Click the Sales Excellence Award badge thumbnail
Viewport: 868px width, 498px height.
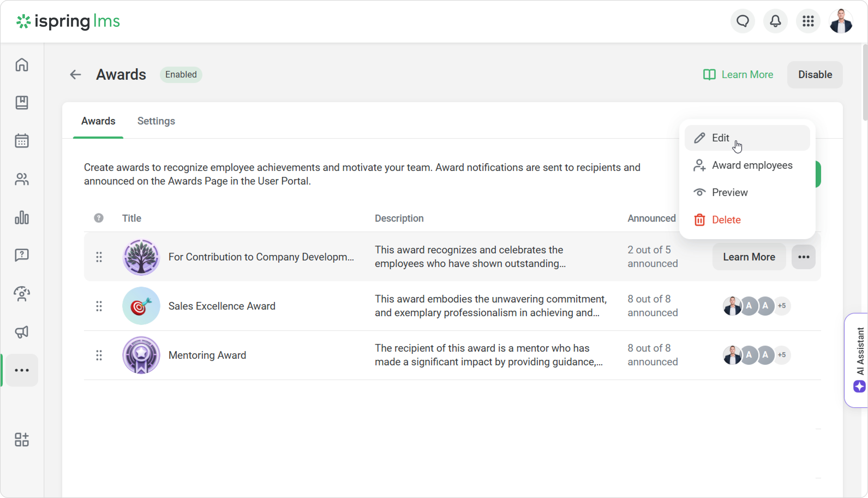click(141, 306)
